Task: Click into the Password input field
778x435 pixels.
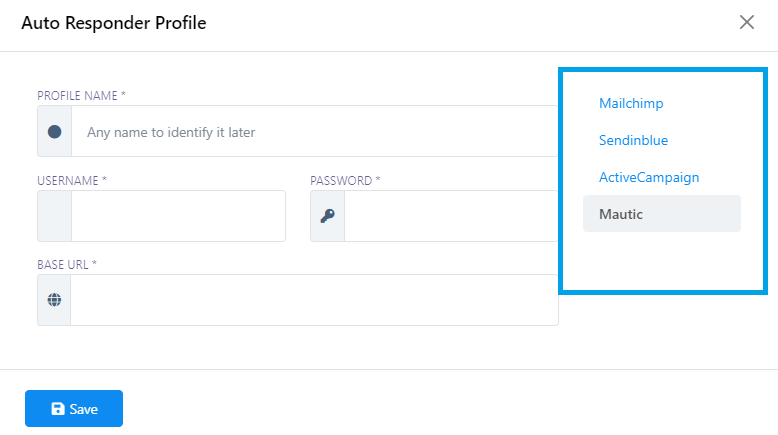Action: 450,216
